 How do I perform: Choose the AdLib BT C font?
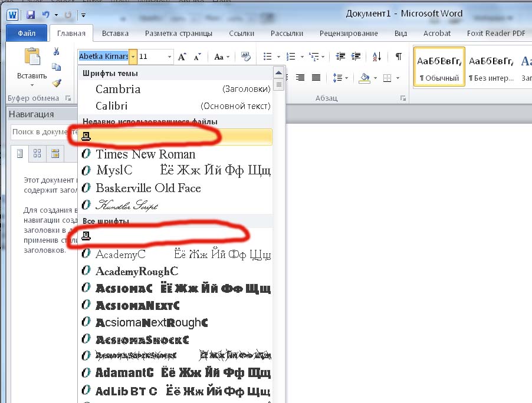pos(175,391)
